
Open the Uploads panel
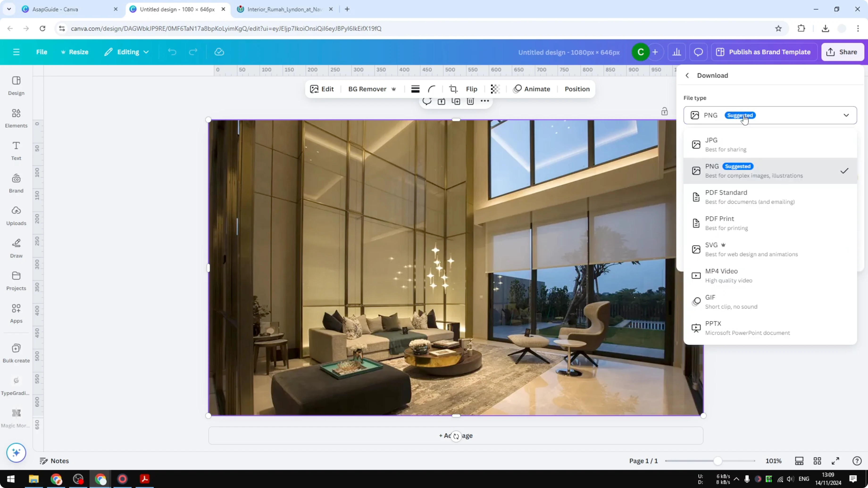tap(16, 215)
